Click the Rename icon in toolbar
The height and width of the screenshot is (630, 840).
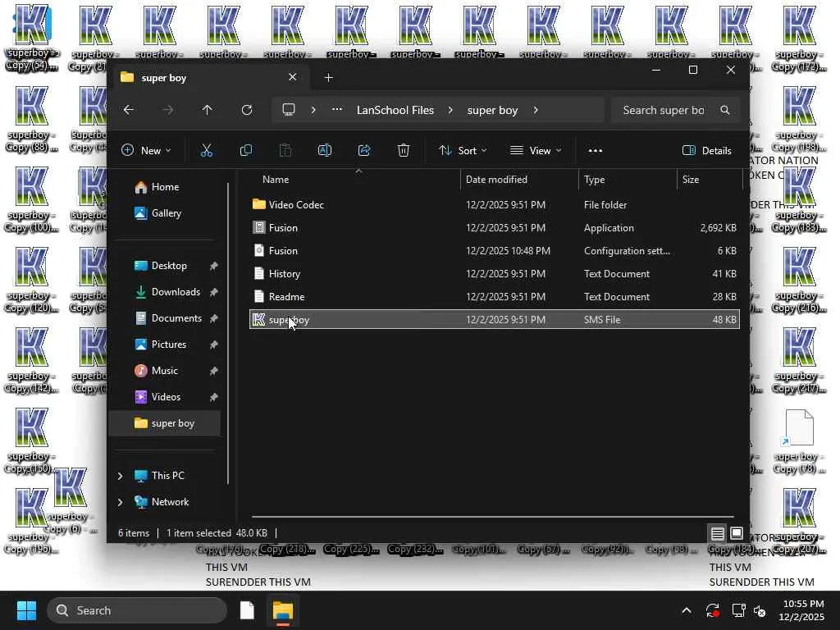pyautogui.click(x=325, y=151)
